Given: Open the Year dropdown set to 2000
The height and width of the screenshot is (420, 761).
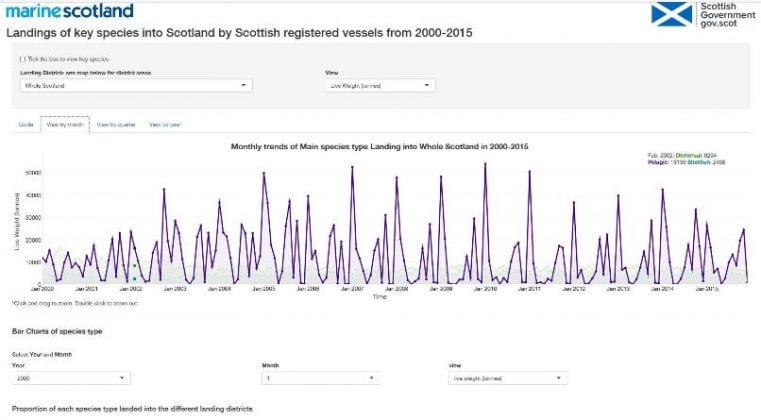Looking at the screenshot, I should pyautogui.click(x=70, y=378).
